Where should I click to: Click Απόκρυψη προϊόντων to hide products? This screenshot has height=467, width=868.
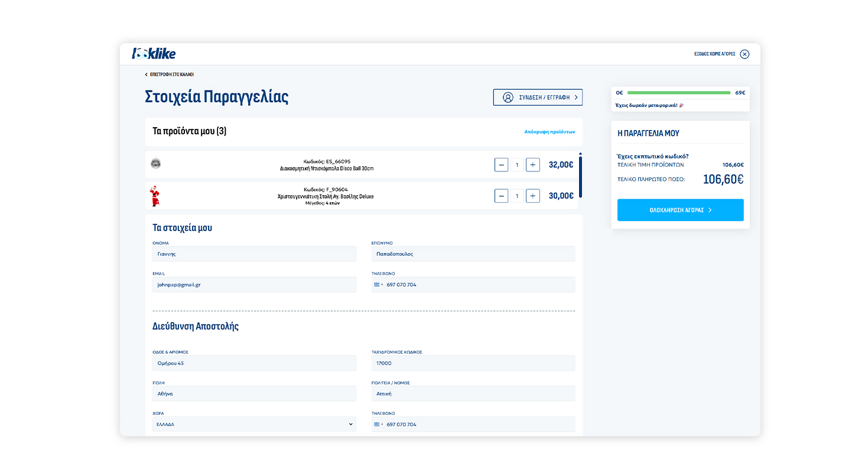pyautogui.click(x=549, y=132)
